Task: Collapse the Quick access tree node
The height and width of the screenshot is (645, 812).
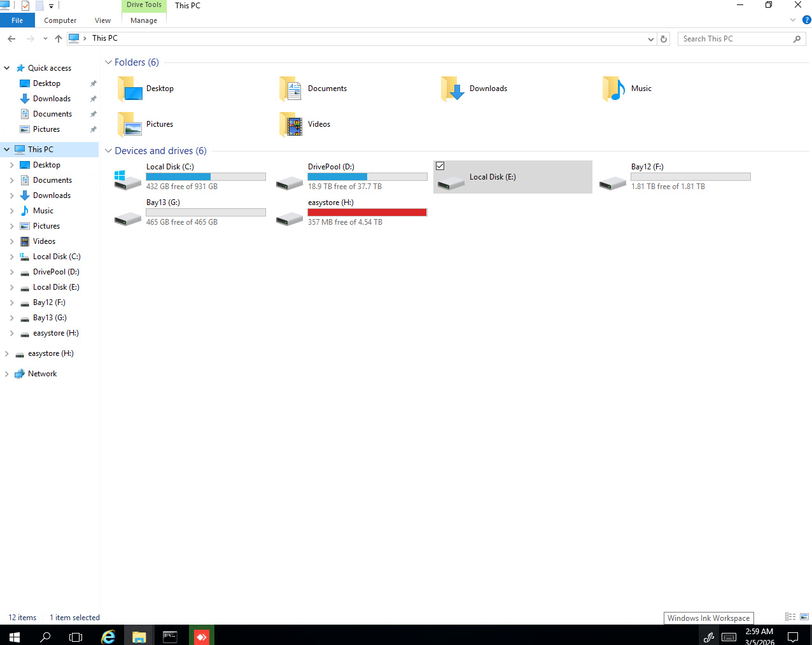Action: coord(7,68)
